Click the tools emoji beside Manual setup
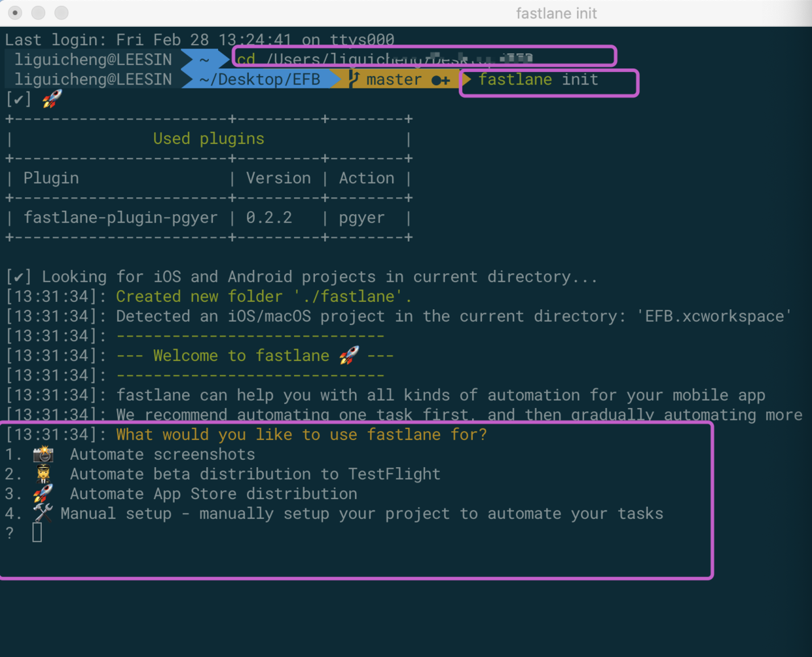The width and height of the screenshot is (812, 657). coord(43,513)
